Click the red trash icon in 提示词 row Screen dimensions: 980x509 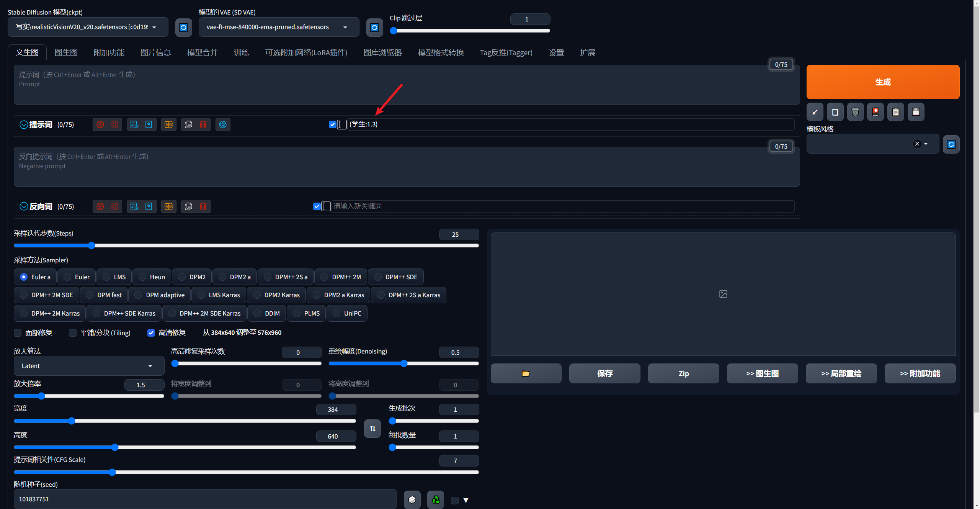203,124
